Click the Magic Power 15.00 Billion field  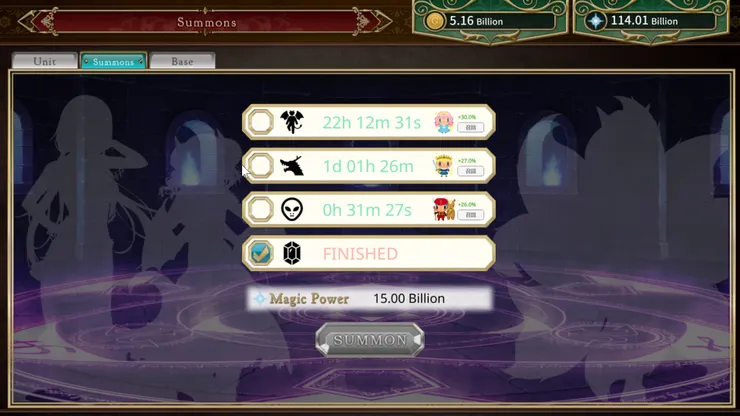(369, 298)
